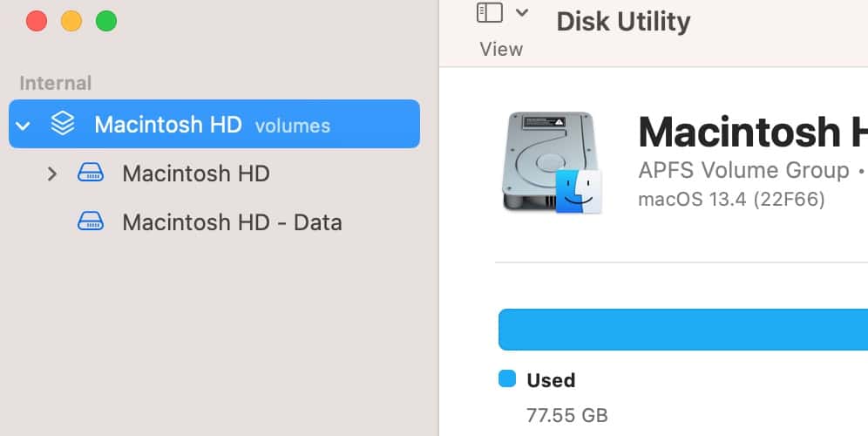Click the large hard disk Finder icon
The height and width of the screenshot is (436, 868).
coord(551,161)
